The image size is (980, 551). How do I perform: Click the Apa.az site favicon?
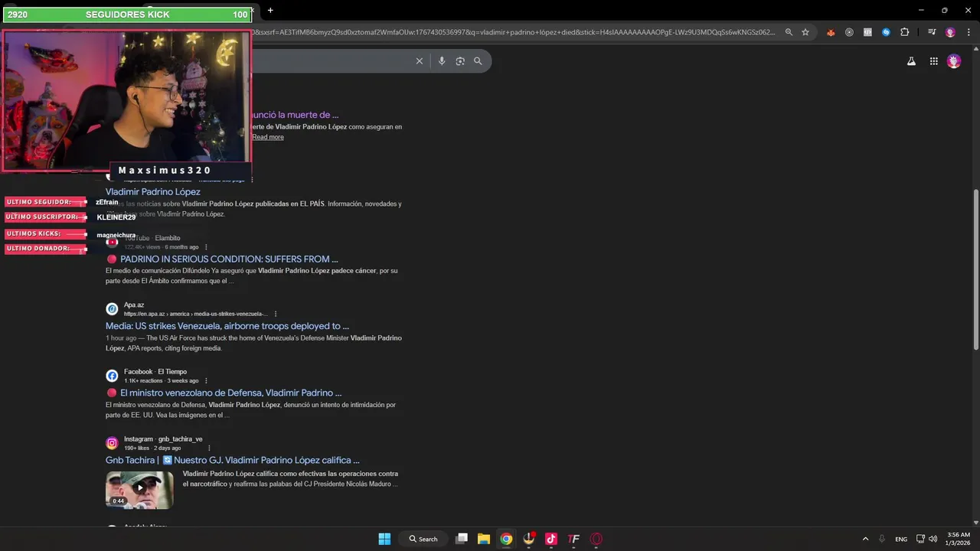(112, 309)
